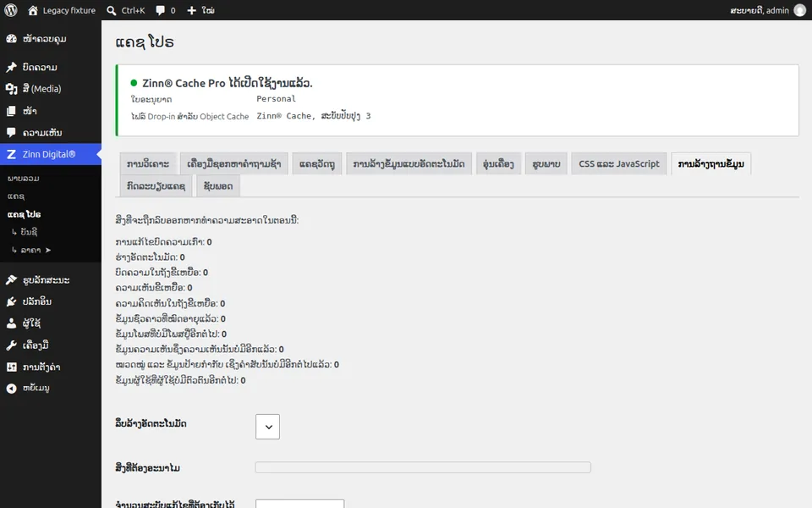Switch to the CSS ແລະ JavaScript tab
Screen dimensions: 812x508
click(x=619, y=163)
